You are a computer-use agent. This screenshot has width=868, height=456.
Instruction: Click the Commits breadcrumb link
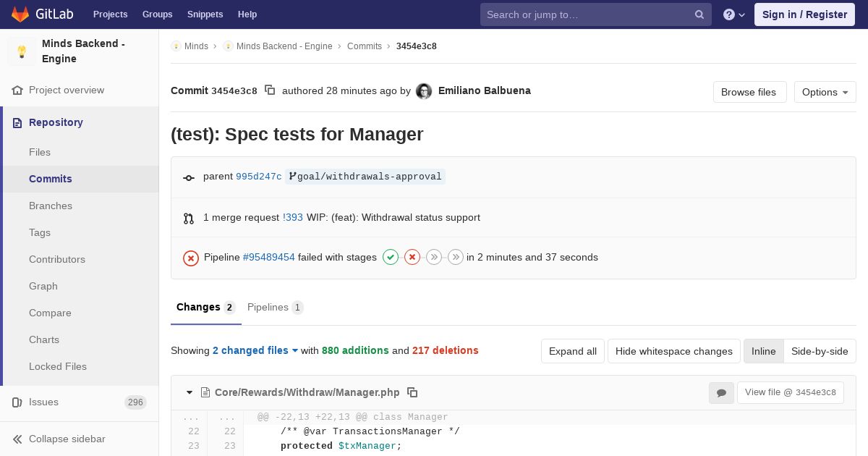pyautogui.click(x=365, y=46)
